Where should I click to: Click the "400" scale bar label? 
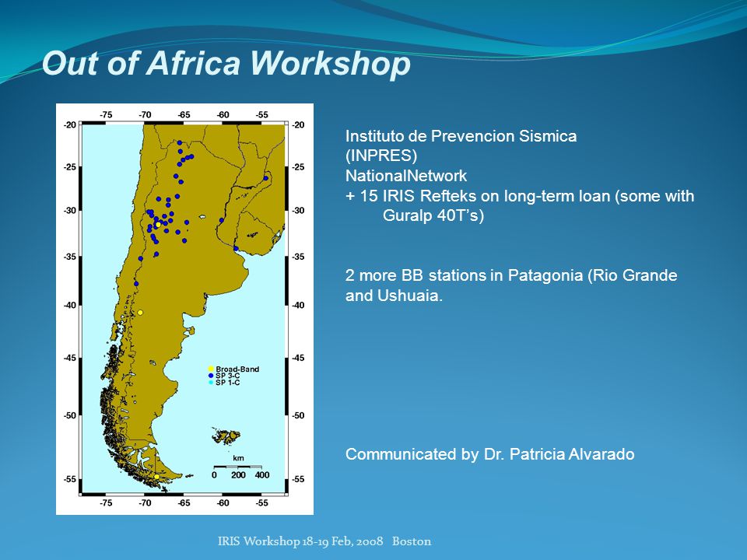point(262,475)
